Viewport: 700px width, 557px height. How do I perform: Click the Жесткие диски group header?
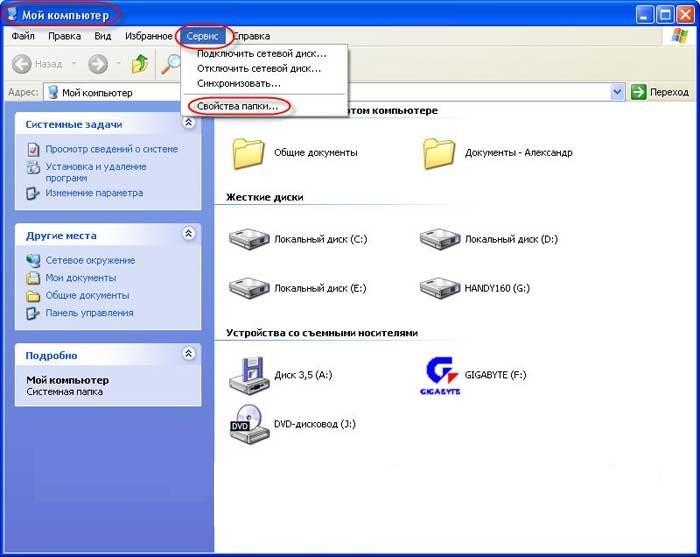pyautogui.click(x=265, y=197)
